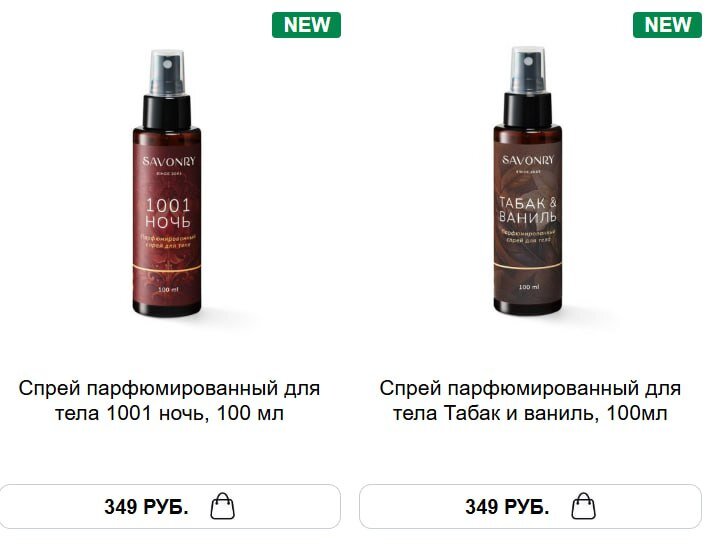Click the '100 ml' marking on the brown bottle
The width and height of the screenshot is (712, 556).
pyautogui.click(x=529, y=287)
